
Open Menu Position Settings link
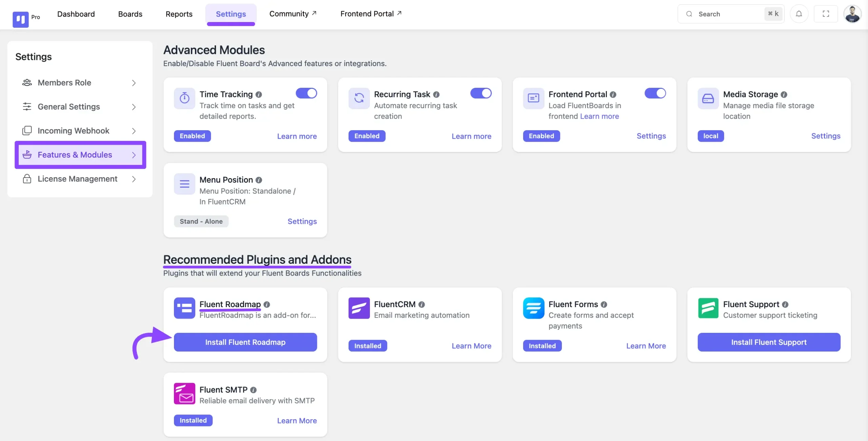302,221
